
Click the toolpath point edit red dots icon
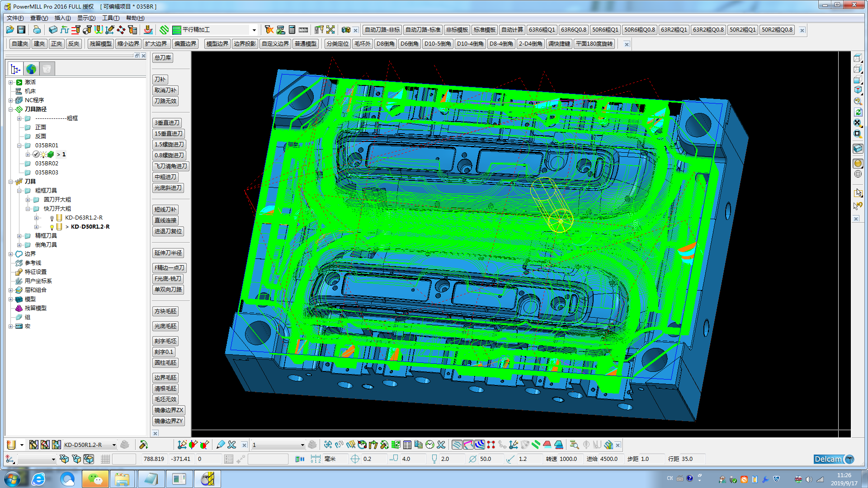point(491,445)
